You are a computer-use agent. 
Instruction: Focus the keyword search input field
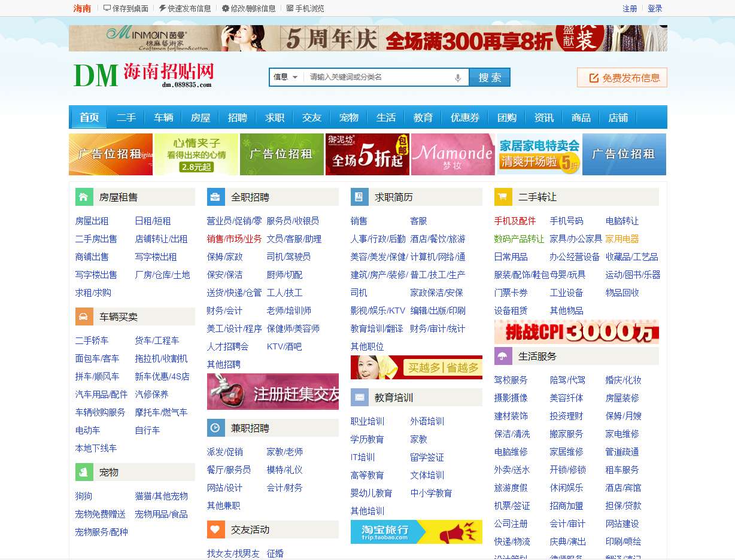coord(381,77)
